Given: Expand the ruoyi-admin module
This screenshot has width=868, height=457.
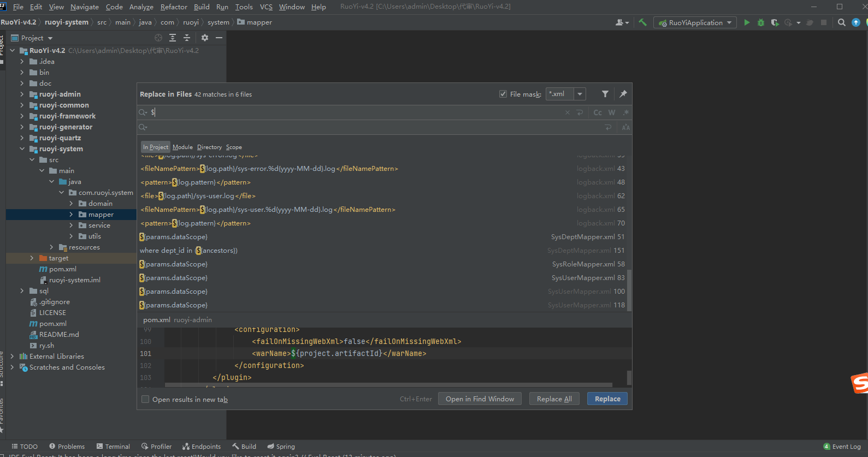Looking at the screenshot, I should coord(22,94).
